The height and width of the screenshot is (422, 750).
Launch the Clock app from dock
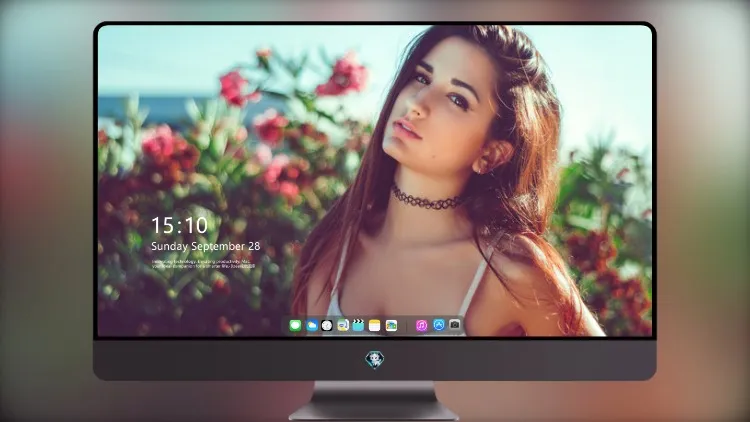(327, 326)
